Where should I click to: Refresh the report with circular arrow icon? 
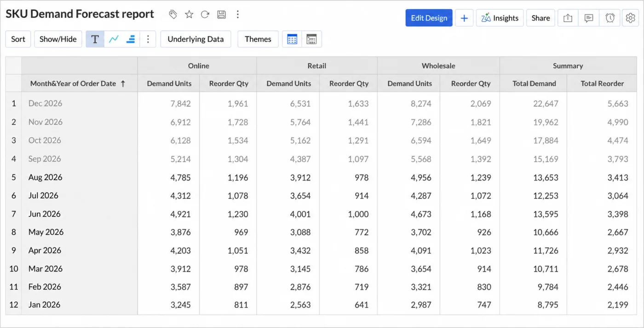[x=205, y=15]
